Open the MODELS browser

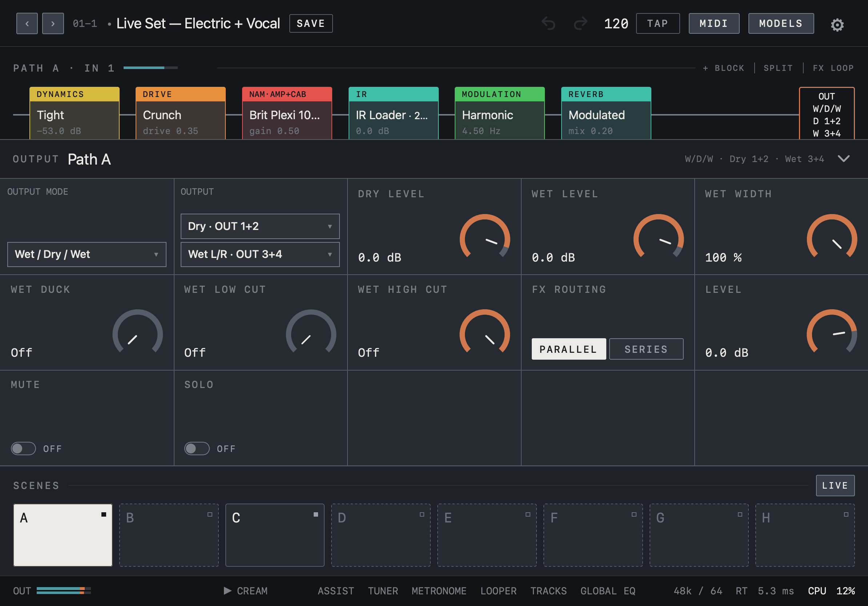pos(781,23)
